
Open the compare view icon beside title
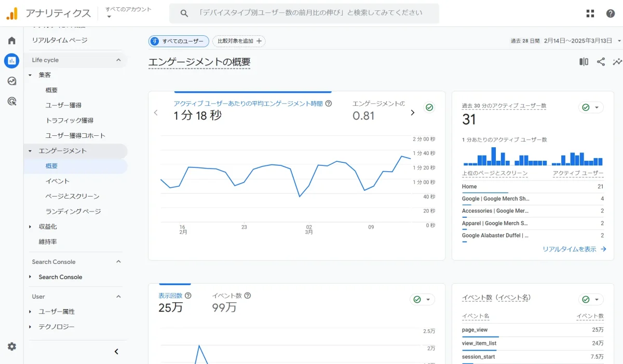click(584, 62)
